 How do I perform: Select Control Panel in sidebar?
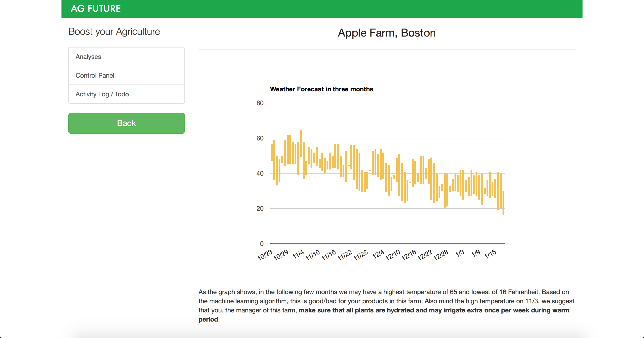[x=95, y=75]
